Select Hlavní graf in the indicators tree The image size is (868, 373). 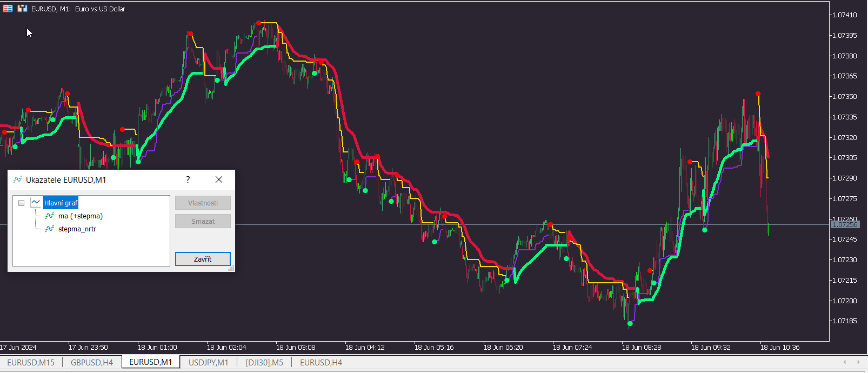61,203
